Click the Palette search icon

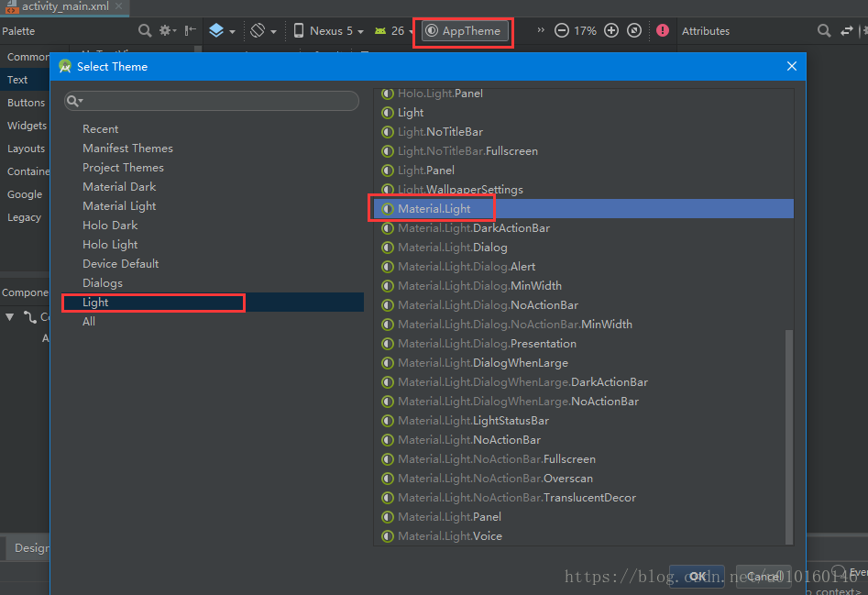coord(145,30)
